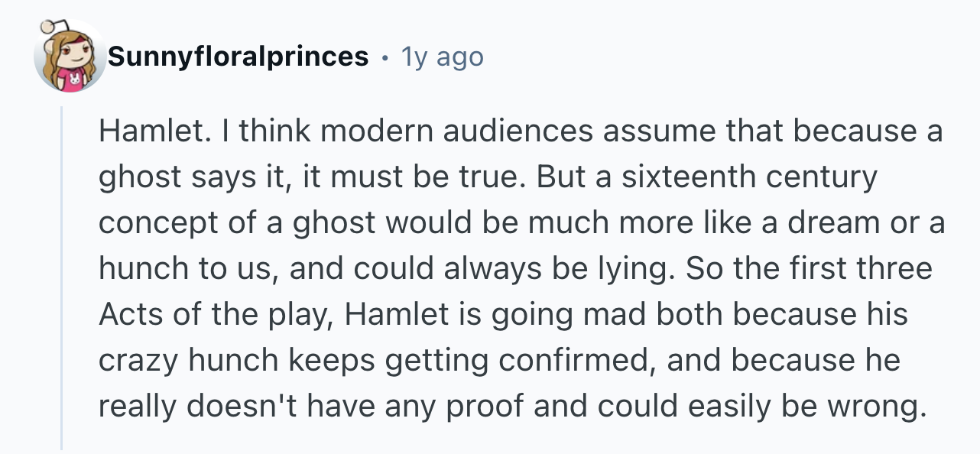Screen dimensions: 980x454
Task: Click the phrase "concept of a ghost"
Action: click(x=238, y=223)
